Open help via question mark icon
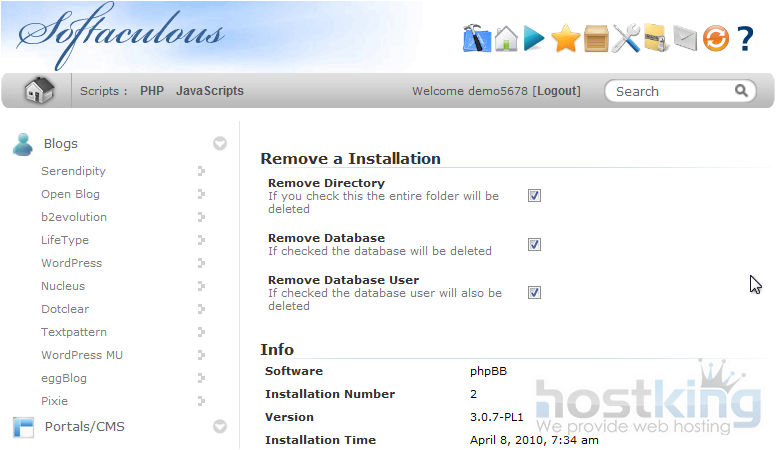 pos(745,39)
